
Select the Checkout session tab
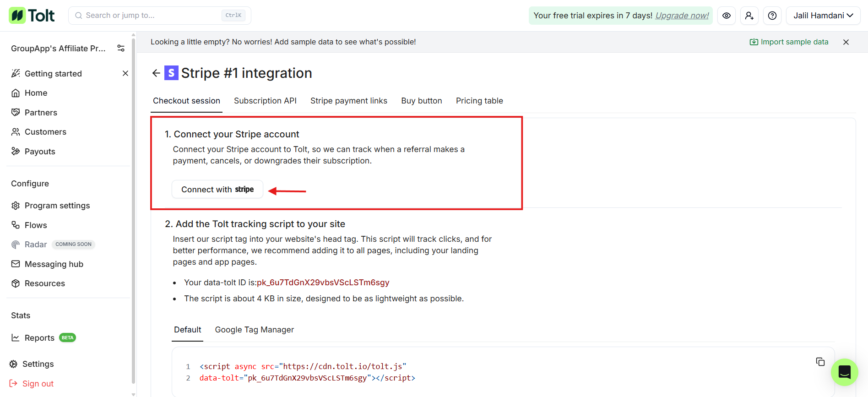[186, 101]
